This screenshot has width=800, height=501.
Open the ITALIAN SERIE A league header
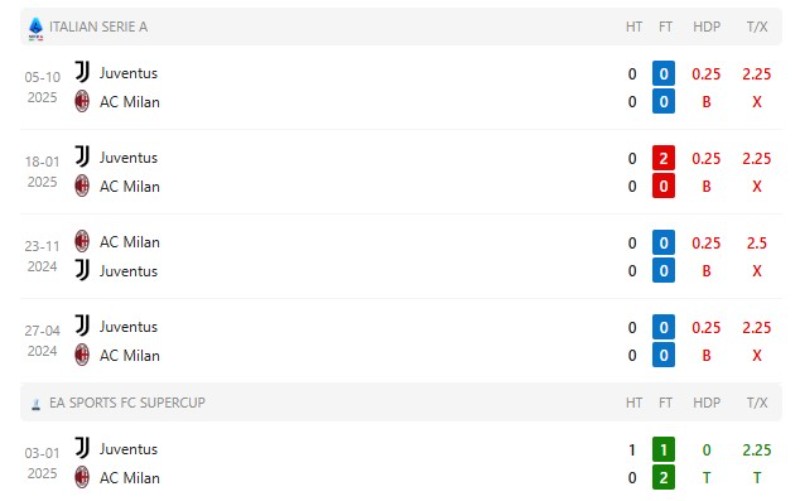[98, 27]
